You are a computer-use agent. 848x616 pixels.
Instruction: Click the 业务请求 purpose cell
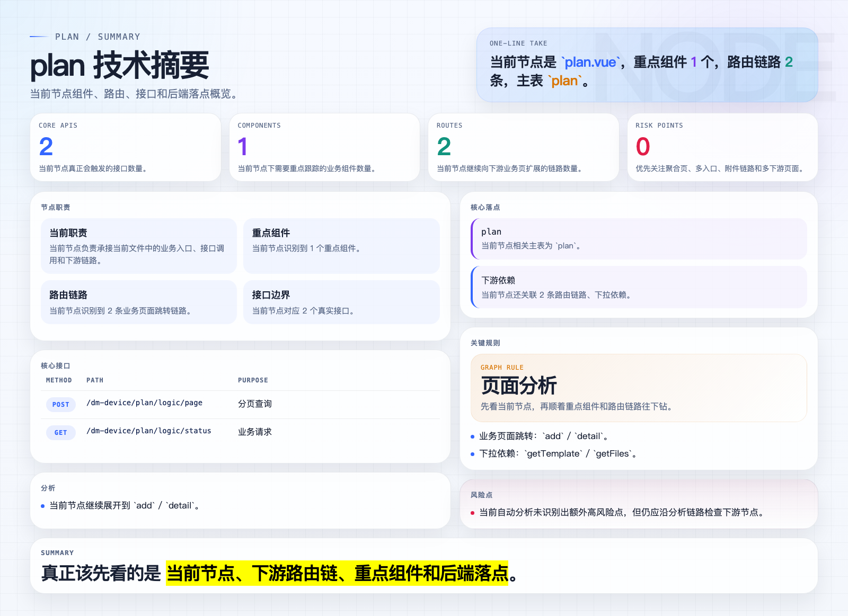(x=255, y=432)
